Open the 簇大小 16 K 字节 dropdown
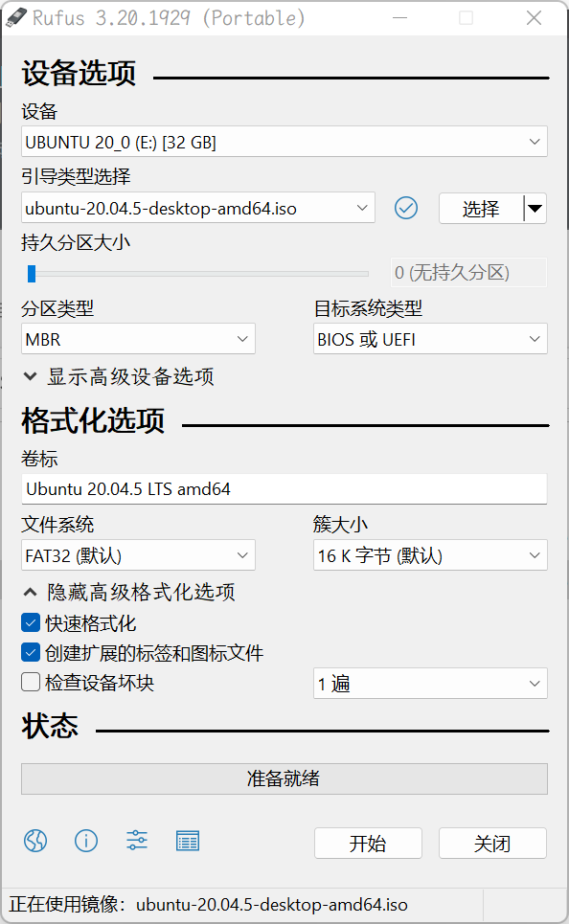 (430, 555)
